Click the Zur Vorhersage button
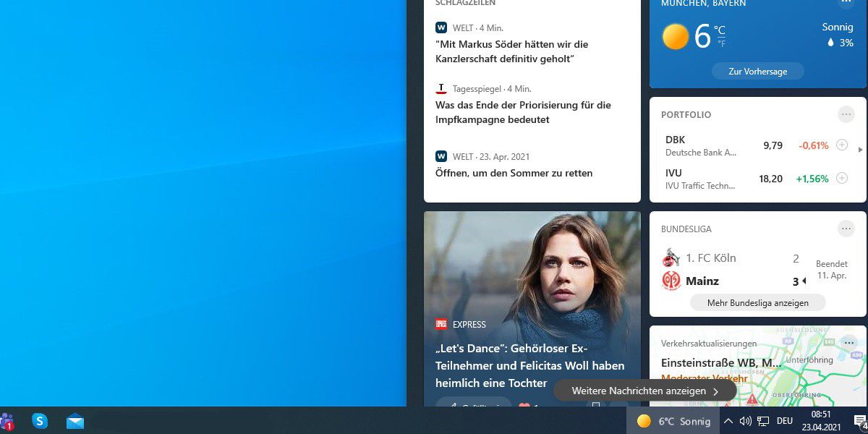Screen dimensions: 868x434 [x=757, y=71]
